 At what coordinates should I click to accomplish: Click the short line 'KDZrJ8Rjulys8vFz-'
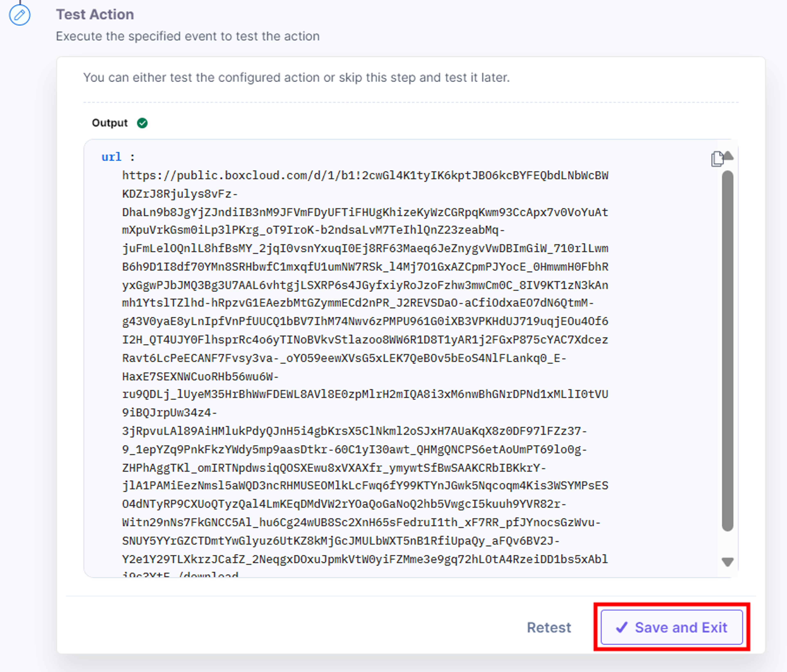tap(180, 194)
